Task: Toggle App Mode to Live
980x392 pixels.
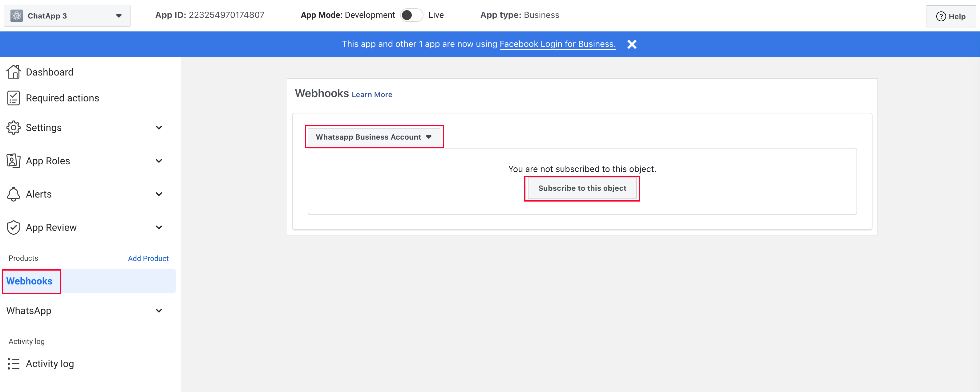Action: pos(411,15)
